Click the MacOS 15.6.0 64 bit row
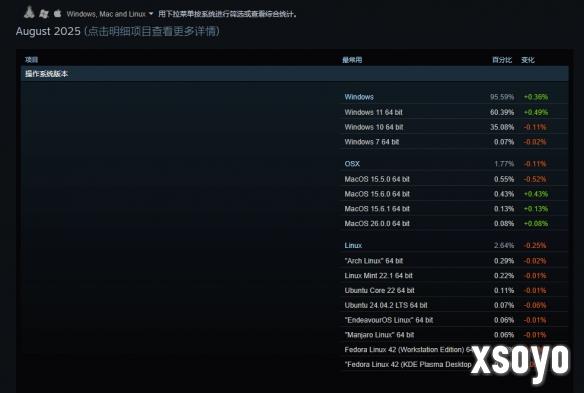This screenshot has height=393, width=584. 454,194
